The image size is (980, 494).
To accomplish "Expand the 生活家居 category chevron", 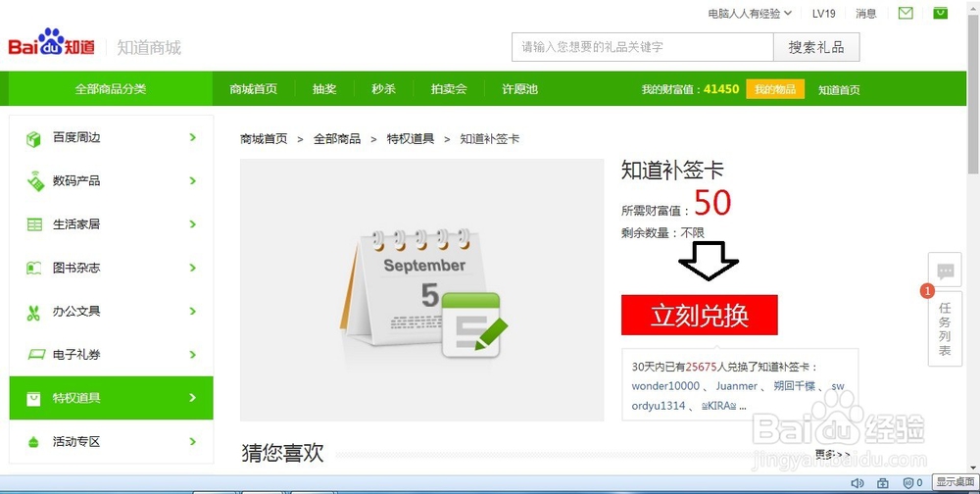I will pos(193,223).
